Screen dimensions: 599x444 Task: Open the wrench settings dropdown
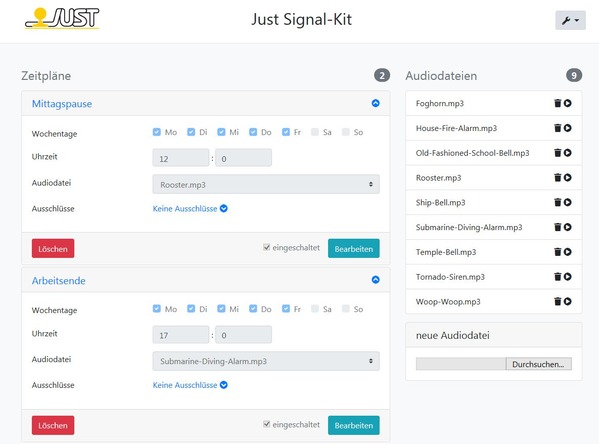[x=570, y=20]
